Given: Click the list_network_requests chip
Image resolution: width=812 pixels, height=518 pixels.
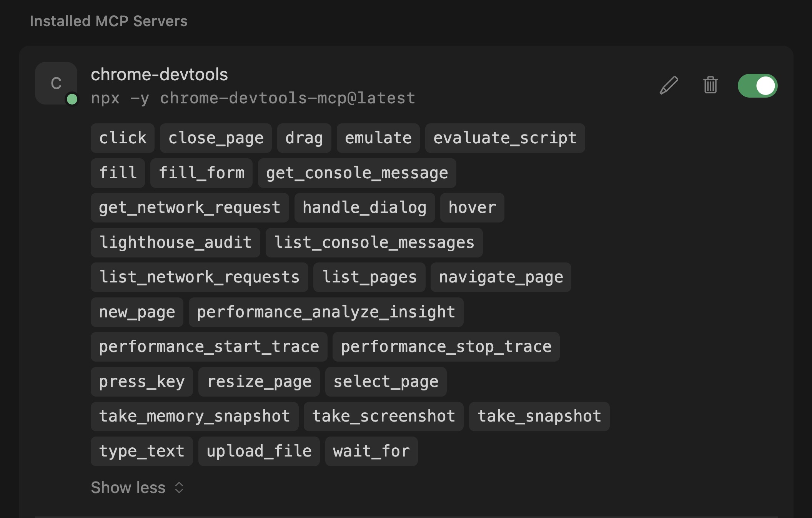Looking at the screenshot, I should click(x=199, y=277).
